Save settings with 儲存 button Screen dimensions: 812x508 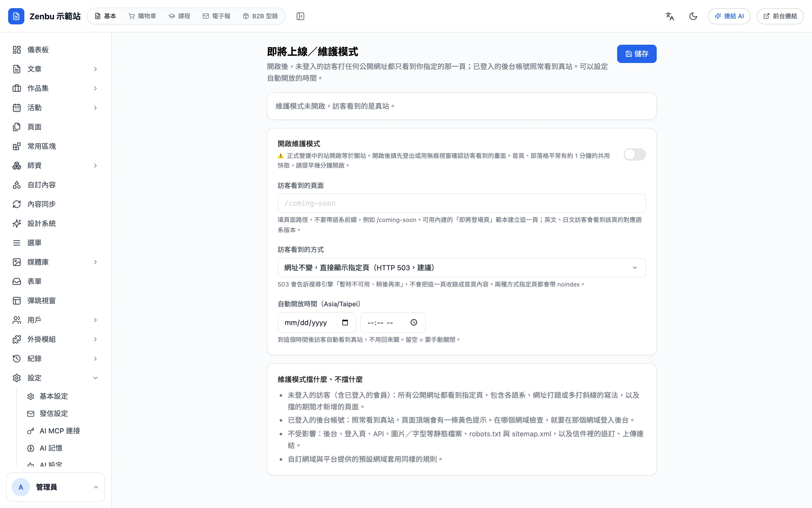[636, 54]
